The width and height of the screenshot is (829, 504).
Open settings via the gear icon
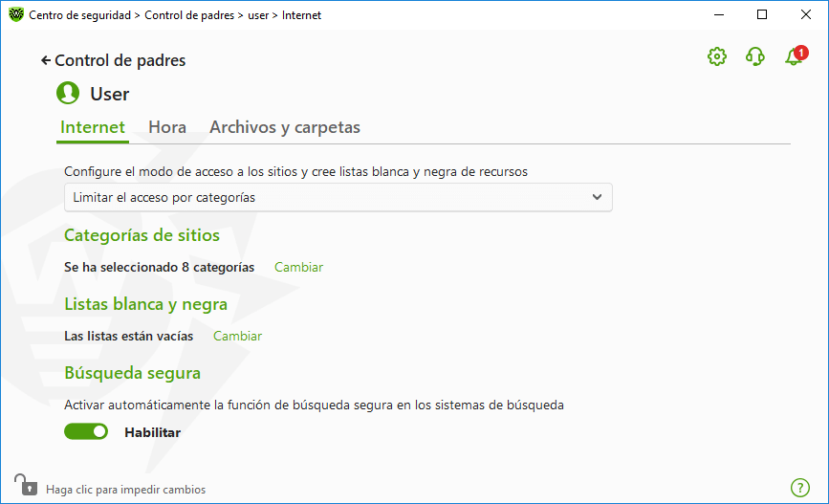coord(717,56)
